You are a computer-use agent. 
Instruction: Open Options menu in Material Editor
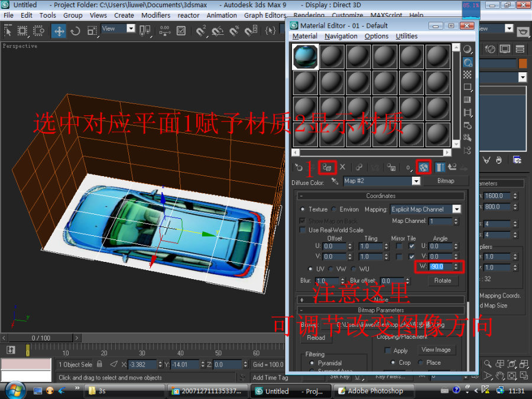377,36
